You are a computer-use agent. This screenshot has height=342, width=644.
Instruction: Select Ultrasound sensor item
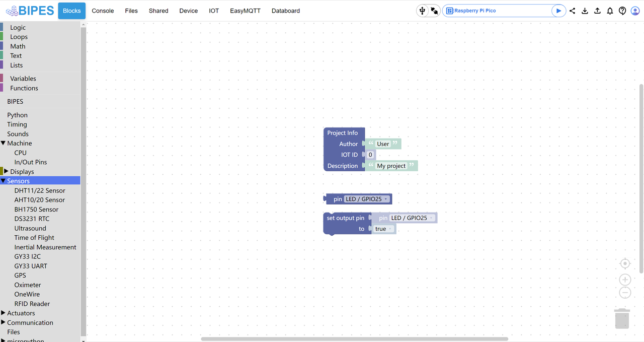40,228
